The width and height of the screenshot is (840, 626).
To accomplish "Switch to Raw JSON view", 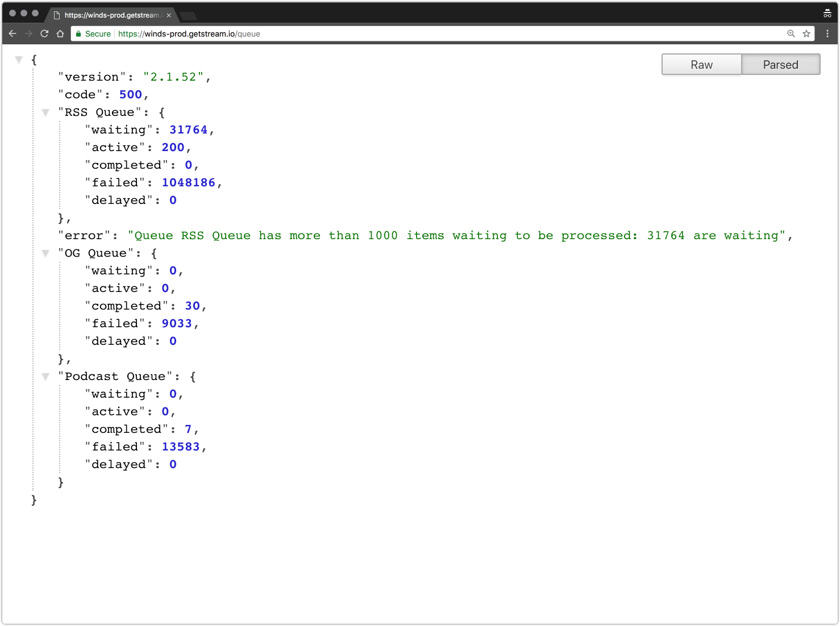I will pos(701,65).
